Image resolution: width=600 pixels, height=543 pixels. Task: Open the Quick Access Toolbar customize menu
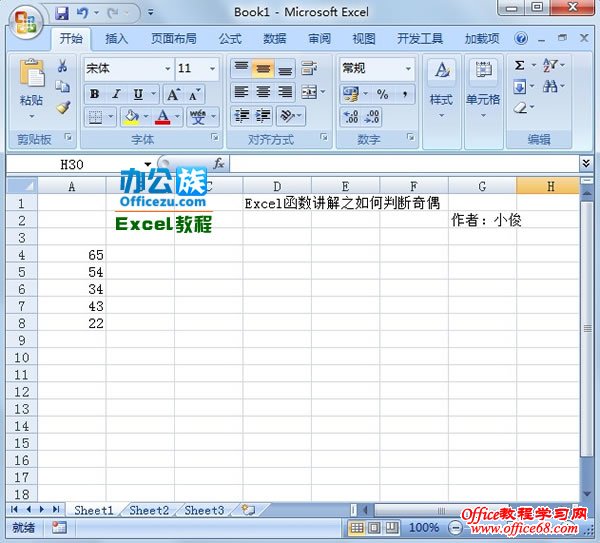151,13
